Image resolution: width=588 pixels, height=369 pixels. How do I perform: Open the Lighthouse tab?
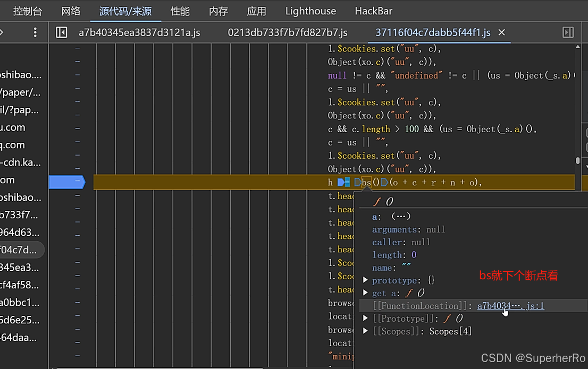point(310,11)
